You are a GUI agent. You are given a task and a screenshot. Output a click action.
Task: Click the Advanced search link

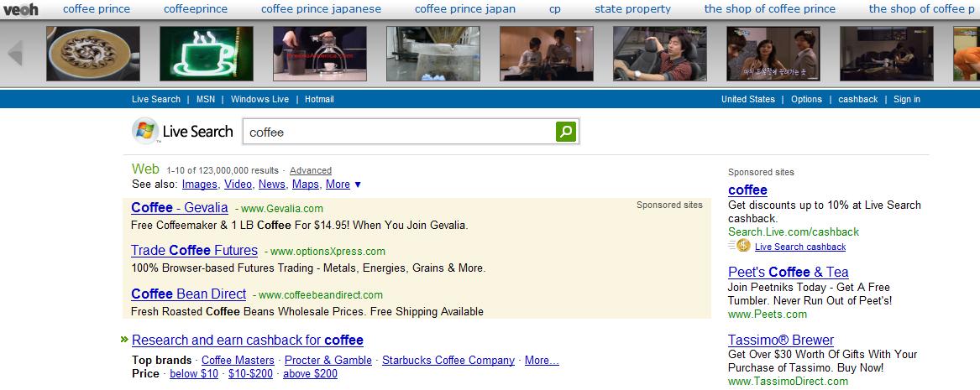311,170
